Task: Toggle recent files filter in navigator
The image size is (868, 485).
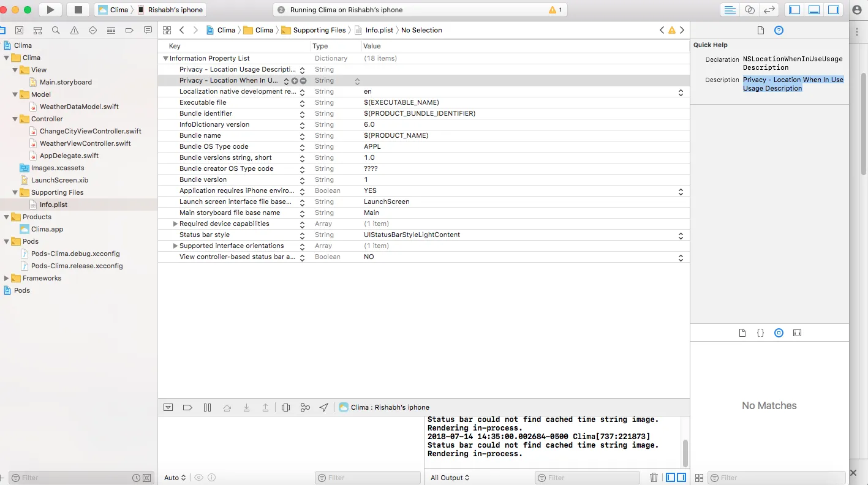Action: (136, 478)
